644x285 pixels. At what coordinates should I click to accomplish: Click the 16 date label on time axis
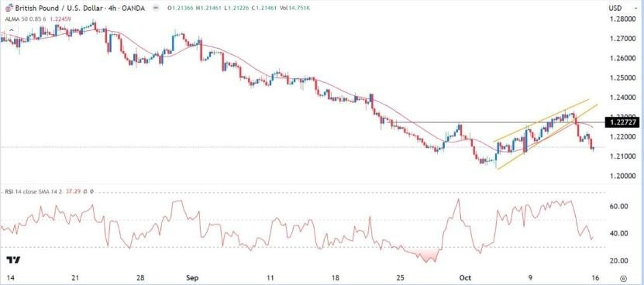[x=594, y=277]
